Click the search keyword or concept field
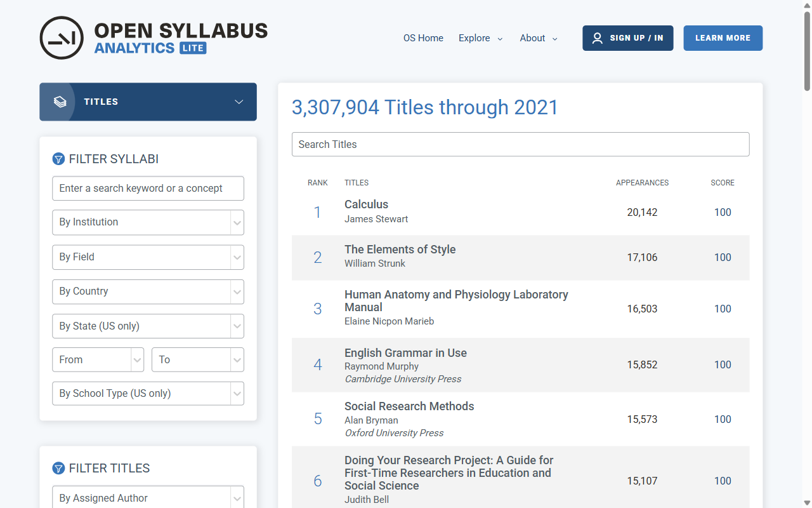Screen dimensions: 812x508 (148, 189)
